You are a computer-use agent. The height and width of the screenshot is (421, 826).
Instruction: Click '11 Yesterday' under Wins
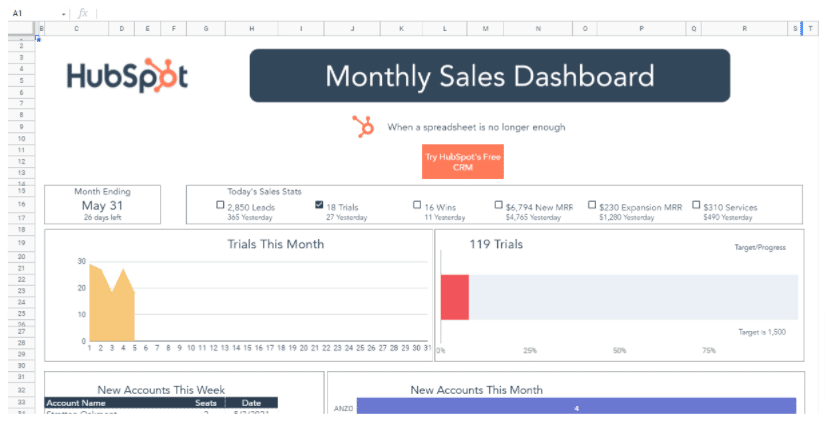[x=445, y=217]
